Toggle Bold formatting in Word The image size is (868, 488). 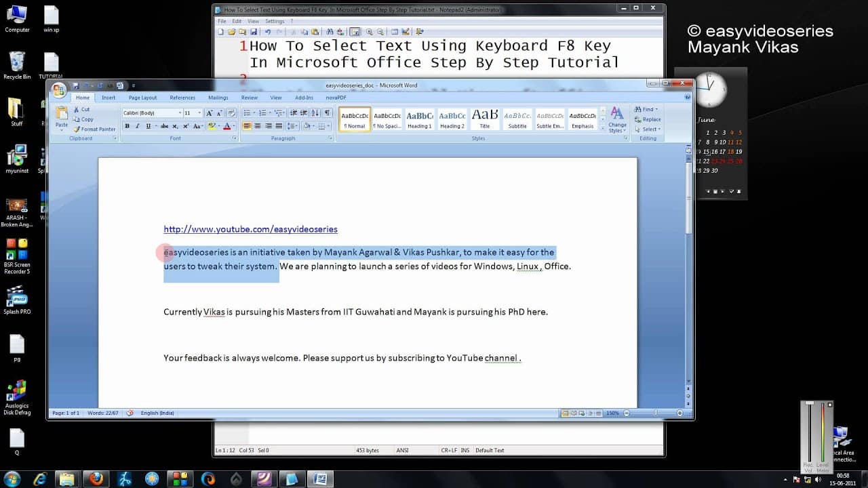pos(127,126)
